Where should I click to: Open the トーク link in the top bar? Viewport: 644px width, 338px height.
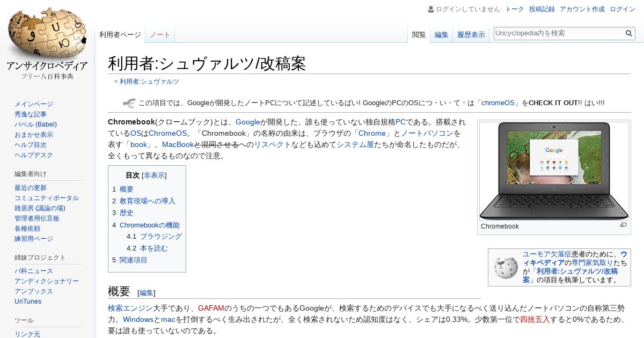[515, 9]
